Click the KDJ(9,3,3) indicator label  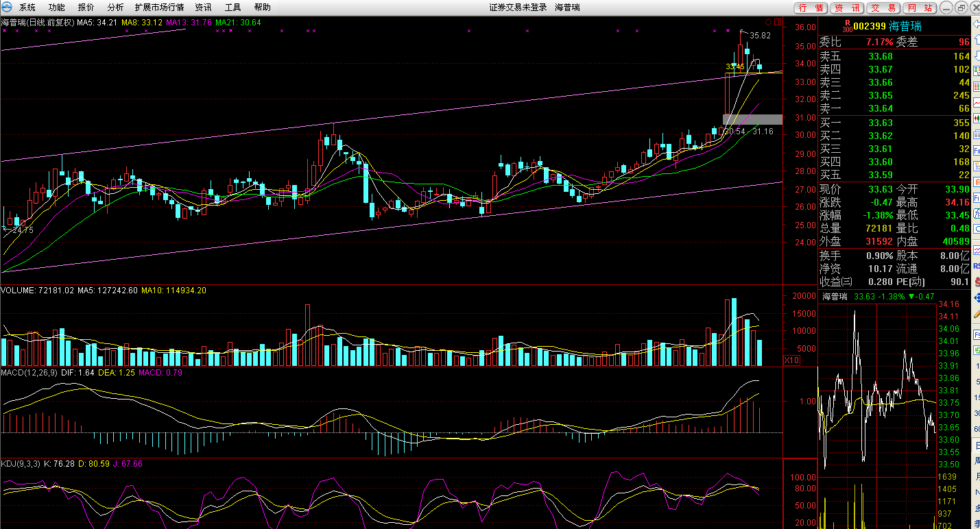21,464
